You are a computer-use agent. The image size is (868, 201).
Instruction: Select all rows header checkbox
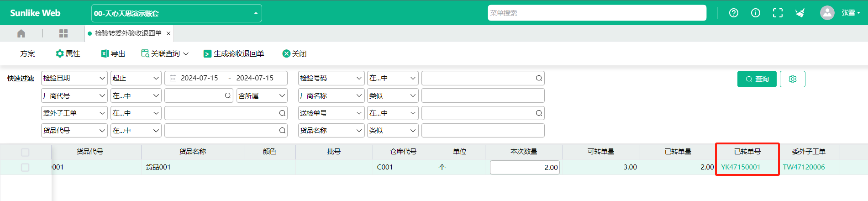click(25, 152)
